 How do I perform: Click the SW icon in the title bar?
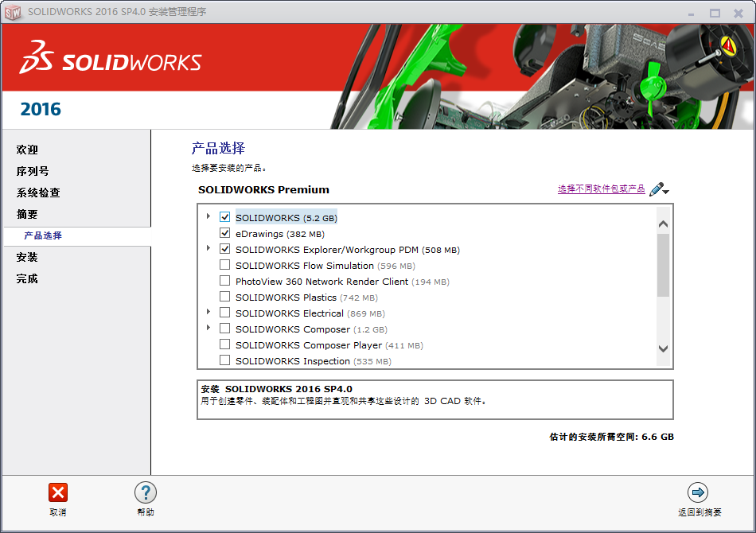(x=13, y=12)
